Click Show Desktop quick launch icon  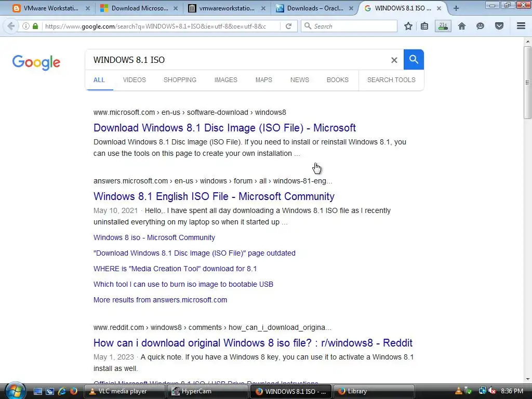coord(37,391)
